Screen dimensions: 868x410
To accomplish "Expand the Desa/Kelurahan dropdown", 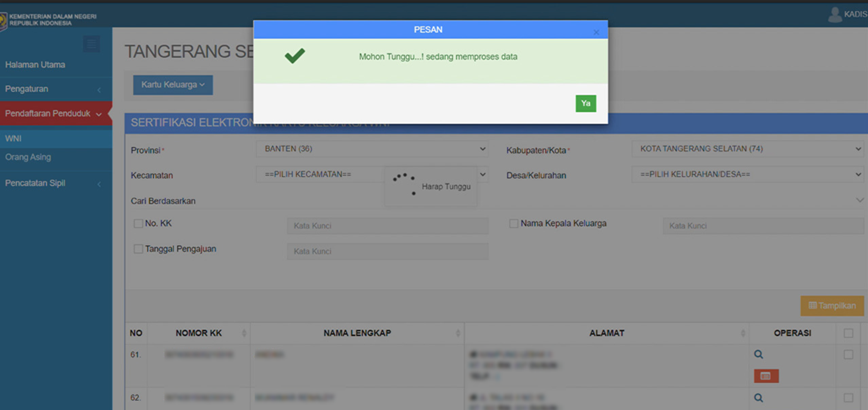I will click(749, 175).
